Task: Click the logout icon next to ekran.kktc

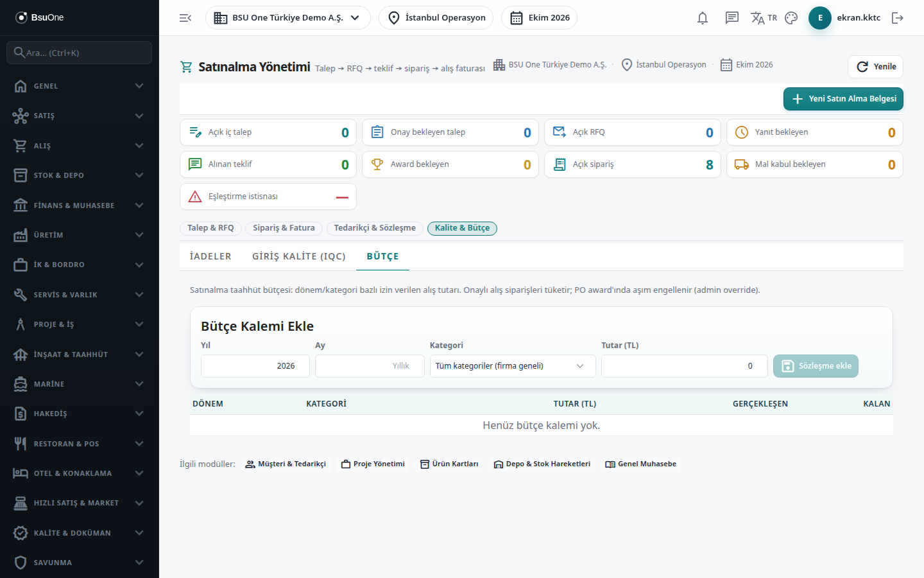Action: tap(898, 18)
